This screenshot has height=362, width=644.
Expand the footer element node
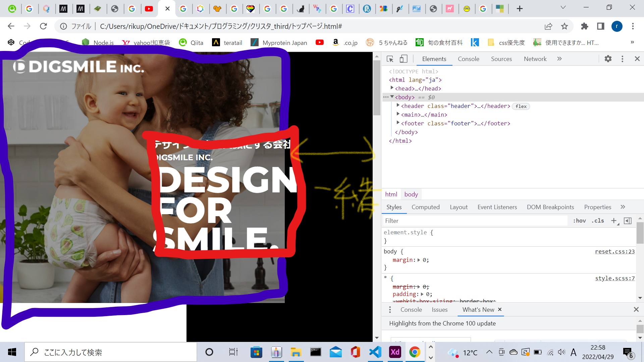coord(398,123)
